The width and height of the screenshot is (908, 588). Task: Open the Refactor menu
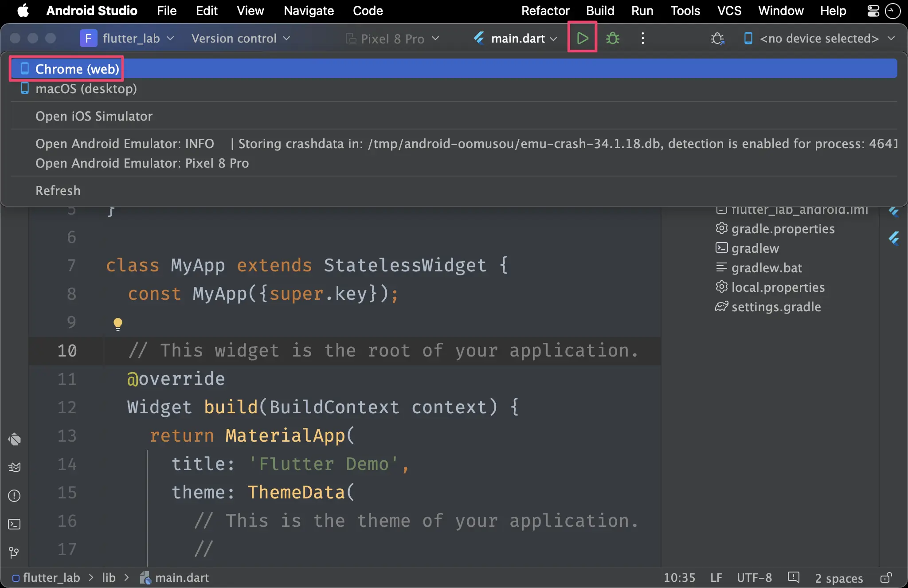coord(545,10)
